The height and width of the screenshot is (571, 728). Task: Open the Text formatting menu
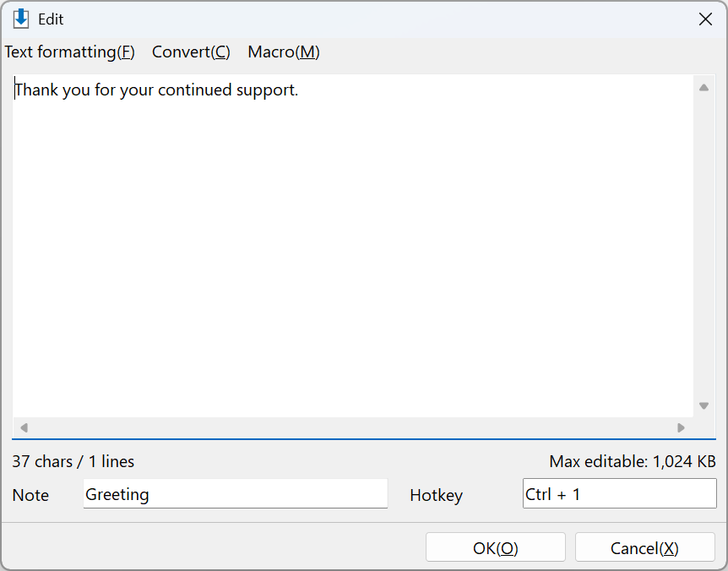[69, 52]
